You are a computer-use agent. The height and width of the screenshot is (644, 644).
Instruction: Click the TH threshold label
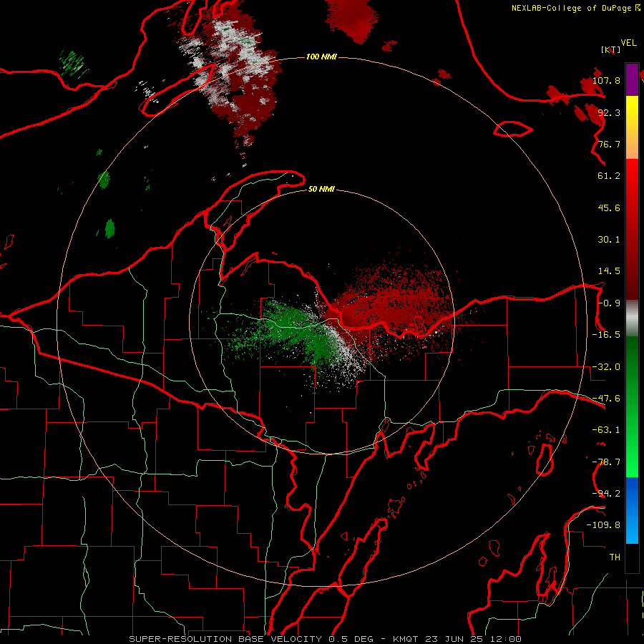[x=615, y=557]
